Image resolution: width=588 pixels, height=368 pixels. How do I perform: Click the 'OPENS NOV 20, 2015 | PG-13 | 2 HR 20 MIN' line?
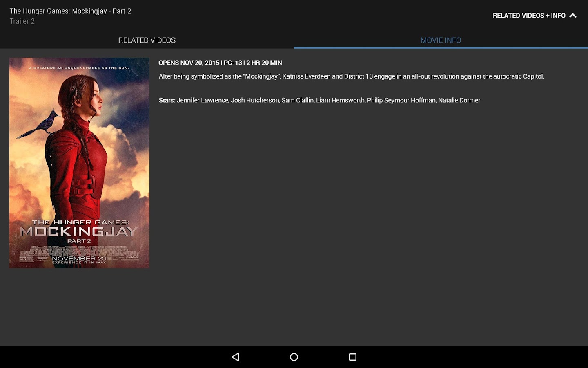click(220, 63)
